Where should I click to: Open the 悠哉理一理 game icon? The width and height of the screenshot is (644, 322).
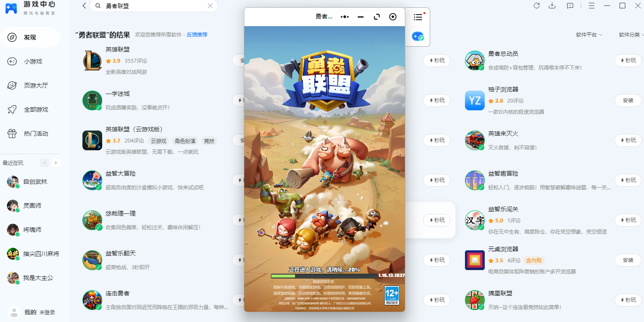tap(92, 220)
